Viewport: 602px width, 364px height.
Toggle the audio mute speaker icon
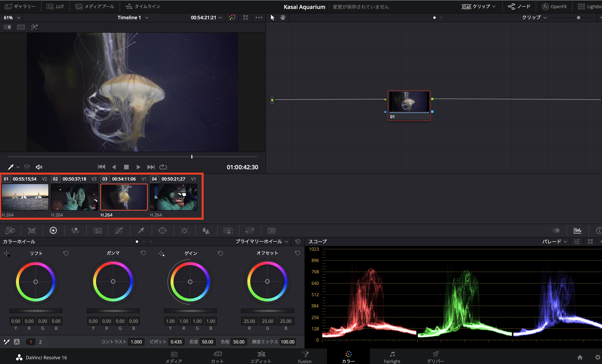click(x=39, y=167)
